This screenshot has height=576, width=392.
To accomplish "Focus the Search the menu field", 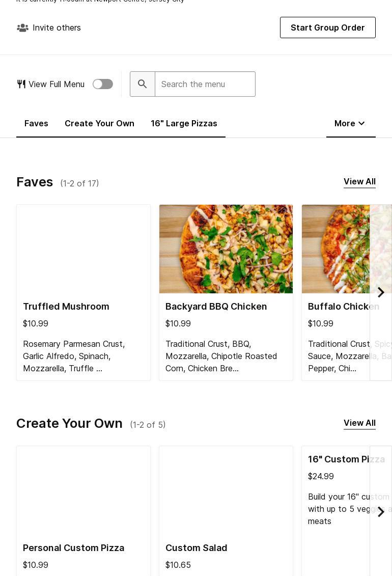I will (205, 84).
